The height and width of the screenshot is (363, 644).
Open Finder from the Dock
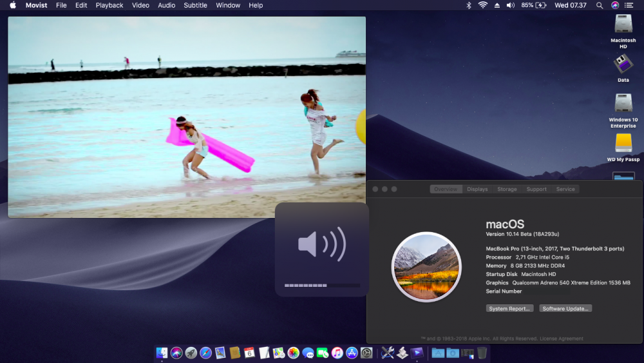(162, 353)
